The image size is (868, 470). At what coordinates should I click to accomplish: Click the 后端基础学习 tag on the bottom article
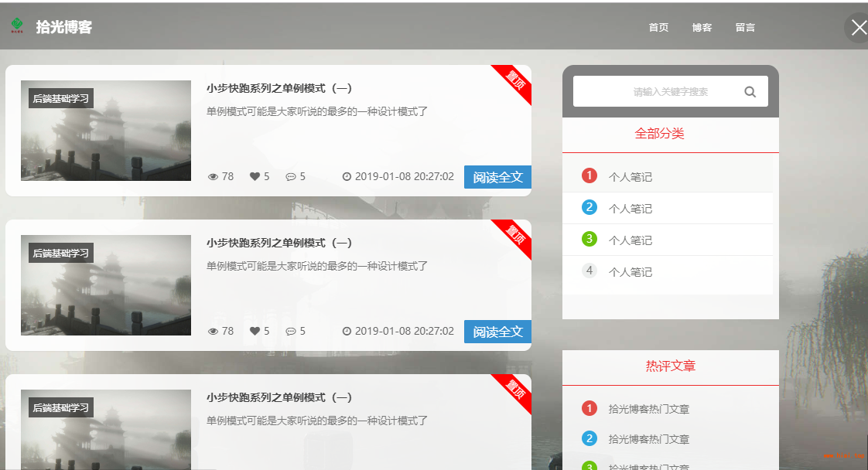point(61,407)
